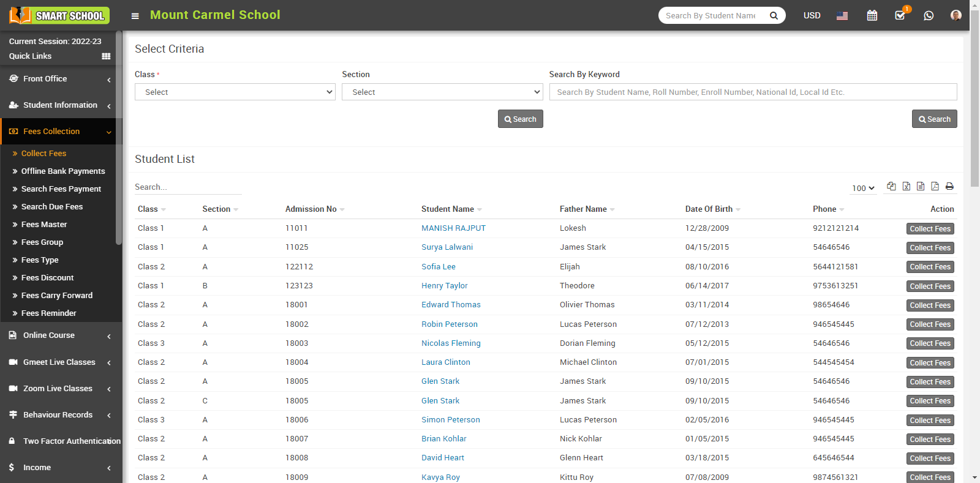This screenshot has height=483, width=980.
Task: Open Sofia Lee student profile link
Action: point(438,267)
